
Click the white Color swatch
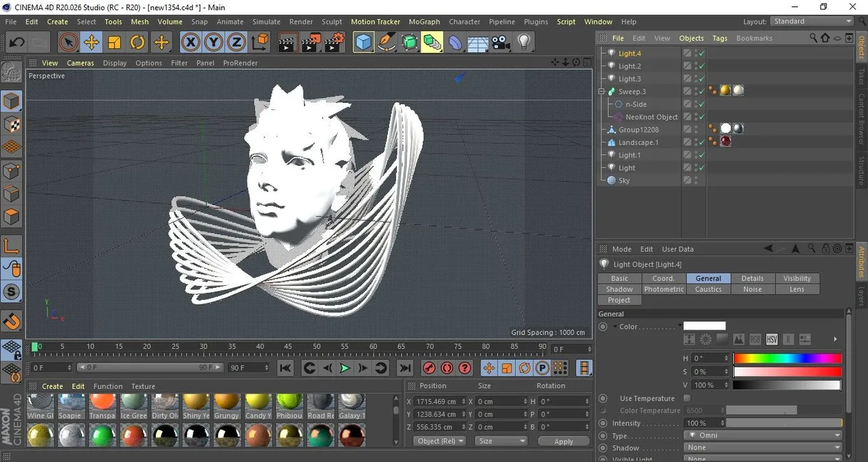coord(705,327)
